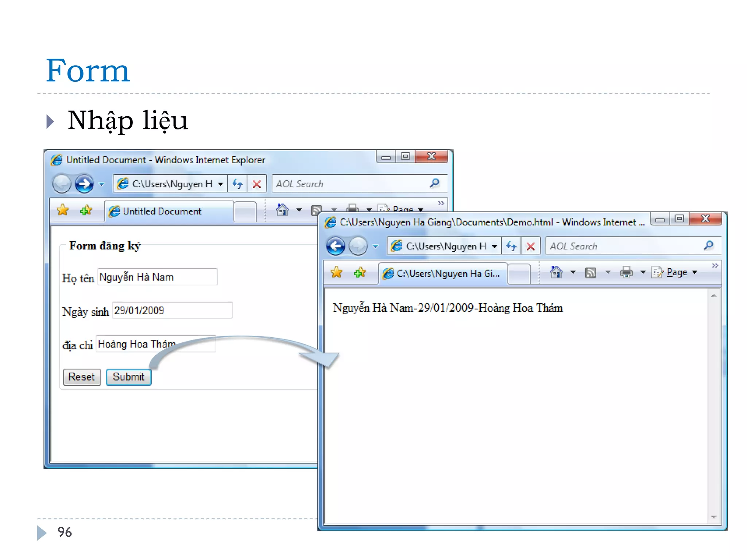
Task: Click the Reset button
Action: click(x=82, y=377)
